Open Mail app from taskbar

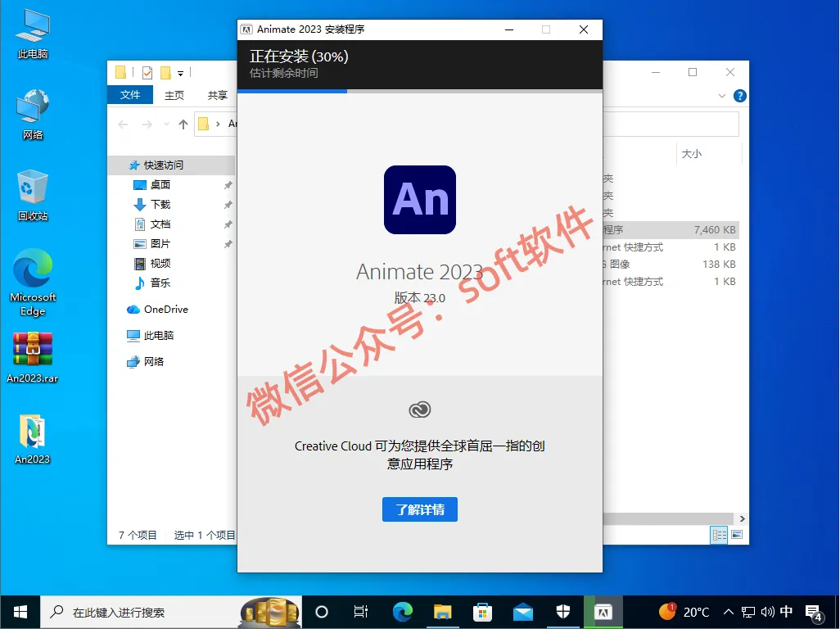tap(523, 612)
